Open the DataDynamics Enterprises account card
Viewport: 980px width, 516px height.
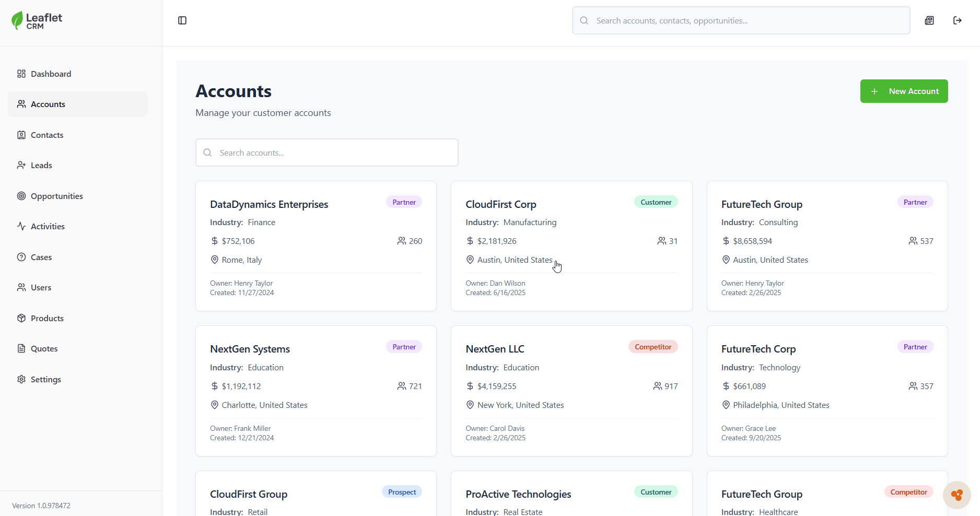tap(269, 204)
